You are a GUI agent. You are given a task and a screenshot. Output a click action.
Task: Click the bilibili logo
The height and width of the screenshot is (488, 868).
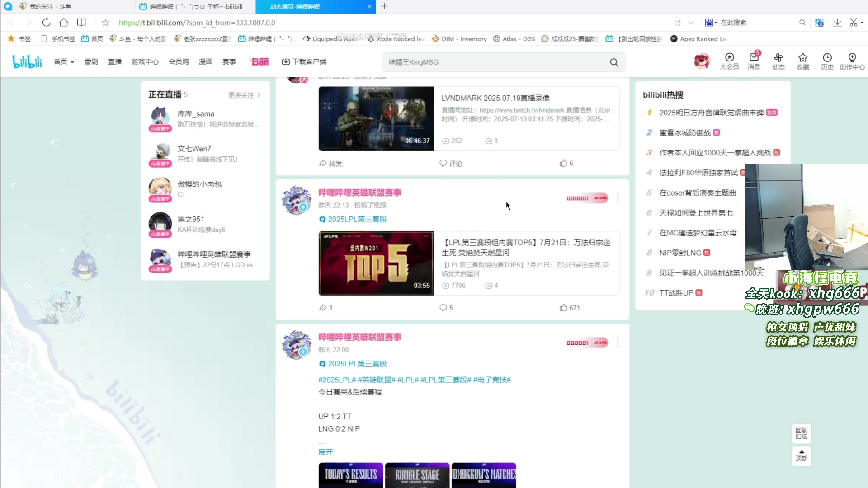click(27, 61)
